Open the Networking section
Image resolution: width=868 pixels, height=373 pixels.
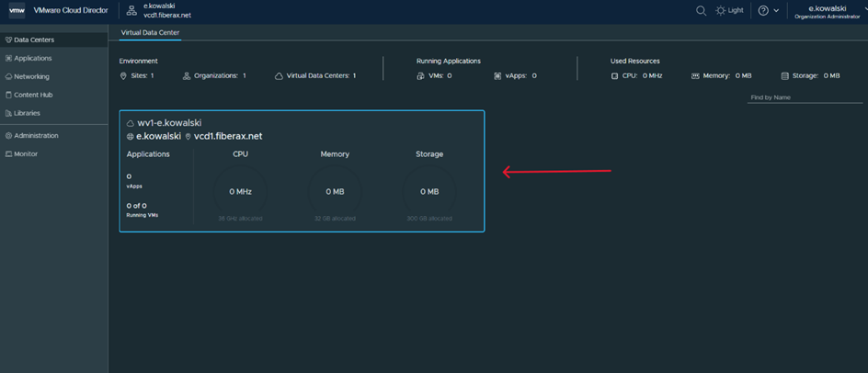pos(31,77)
